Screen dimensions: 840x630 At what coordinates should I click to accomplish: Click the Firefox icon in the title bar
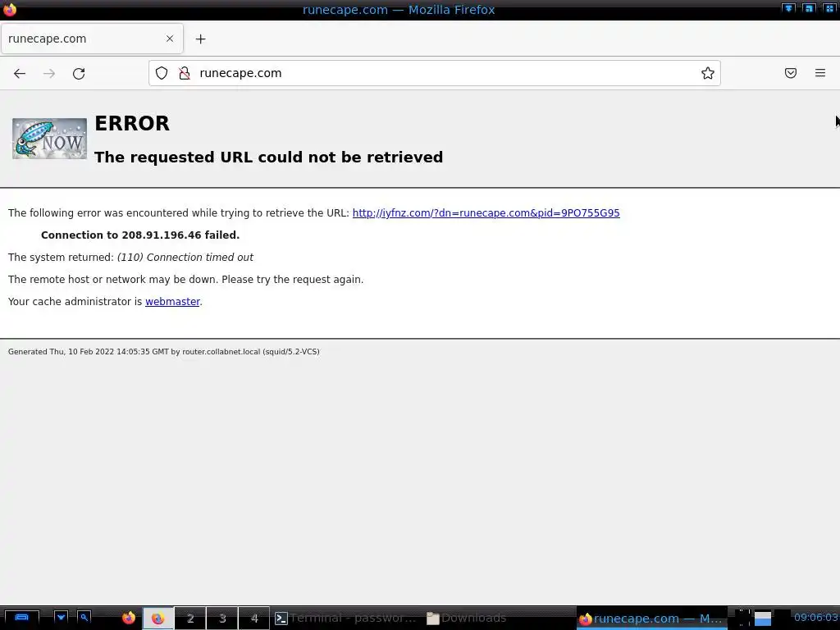click(10, 10)
